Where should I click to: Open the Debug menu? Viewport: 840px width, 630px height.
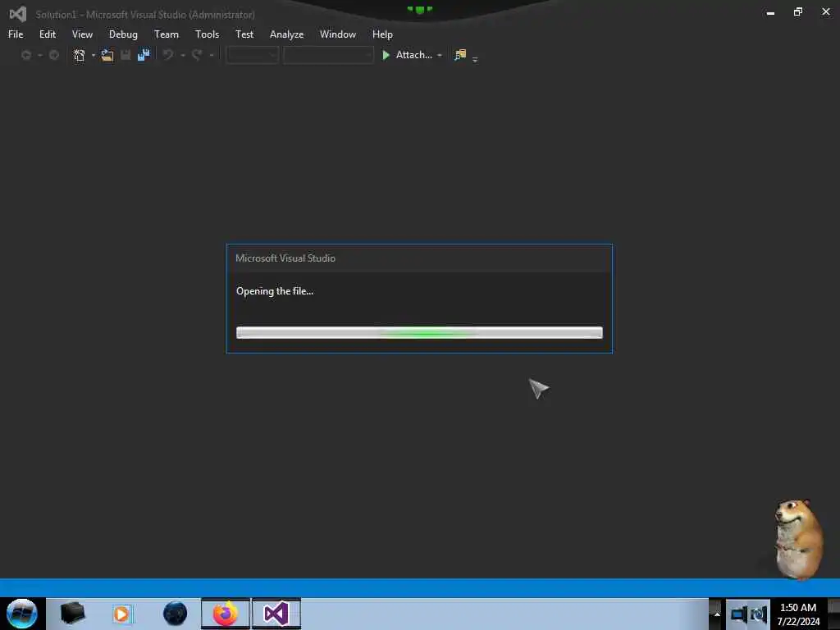pos(123,34)
